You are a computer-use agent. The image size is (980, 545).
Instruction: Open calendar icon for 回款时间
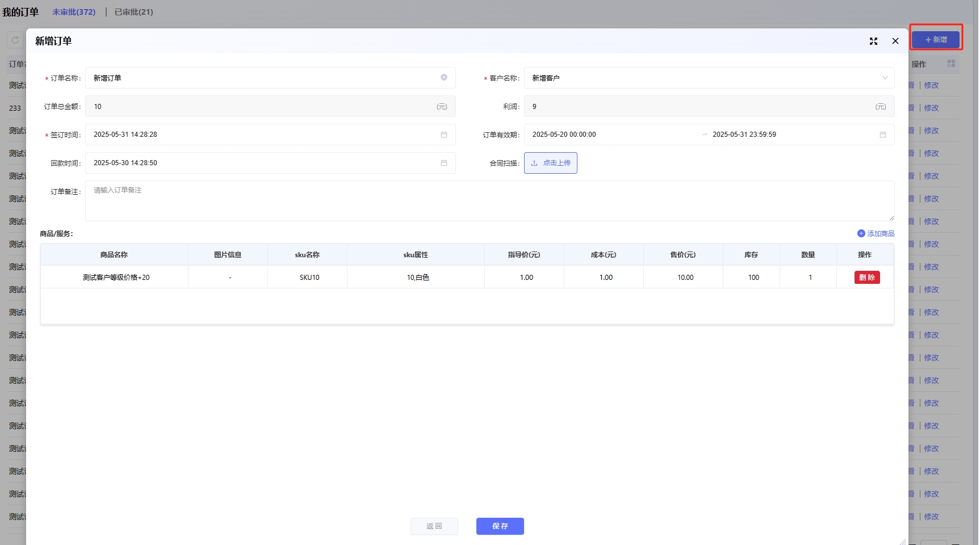[444, 163]
